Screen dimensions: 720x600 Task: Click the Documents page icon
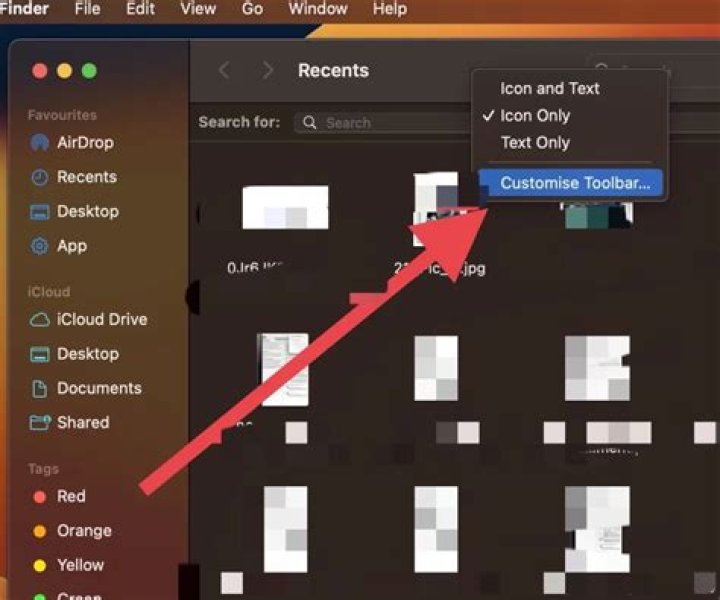coord(39,389)
